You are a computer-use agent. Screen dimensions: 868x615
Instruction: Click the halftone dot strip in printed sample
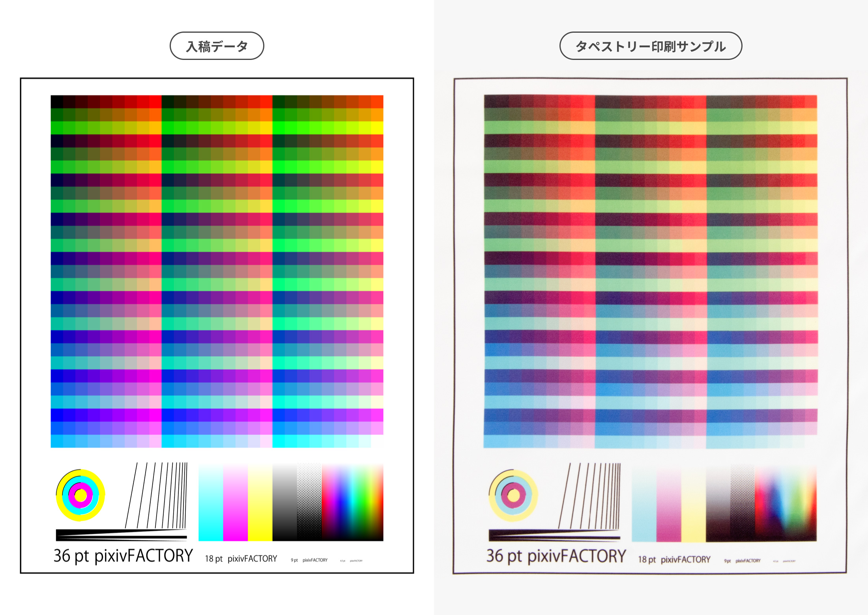pos(742,502)
